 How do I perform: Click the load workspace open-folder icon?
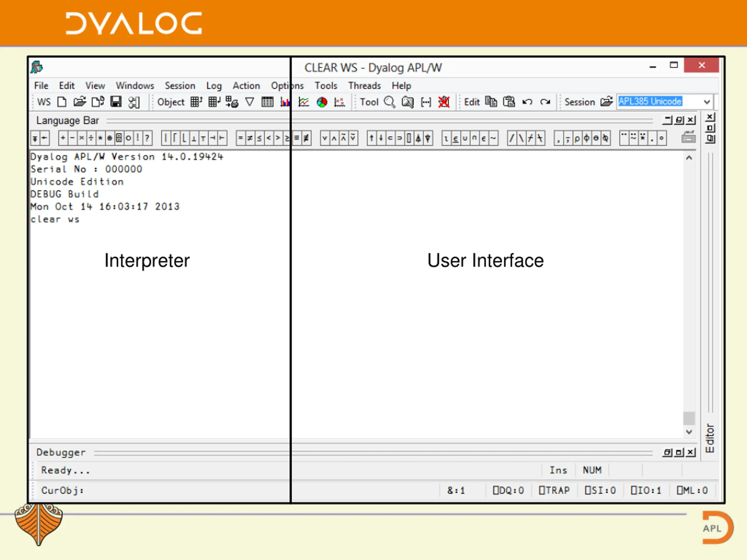click(80, 101)
